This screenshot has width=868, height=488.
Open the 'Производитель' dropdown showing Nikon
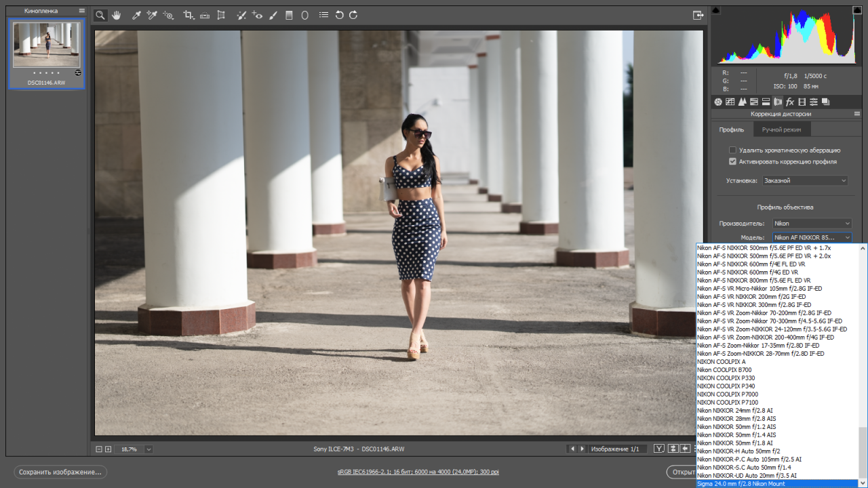pyautogui.click(x=812, y=224)
